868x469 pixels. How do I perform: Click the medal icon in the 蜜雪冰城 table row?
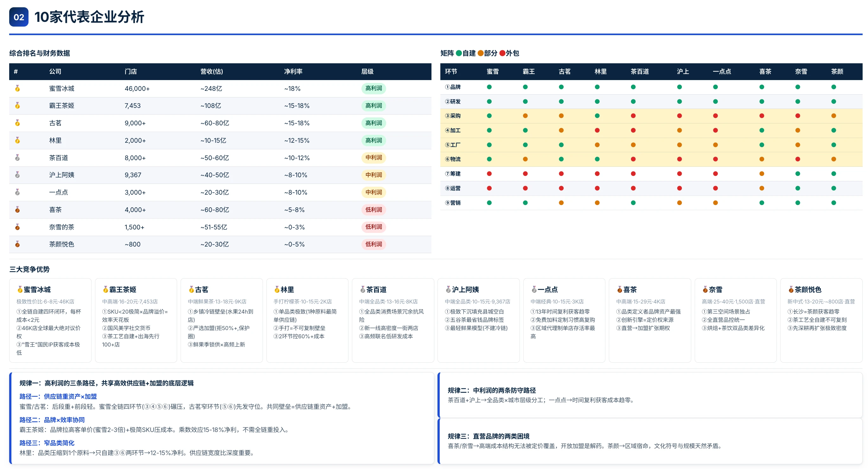tap(17, 89)
